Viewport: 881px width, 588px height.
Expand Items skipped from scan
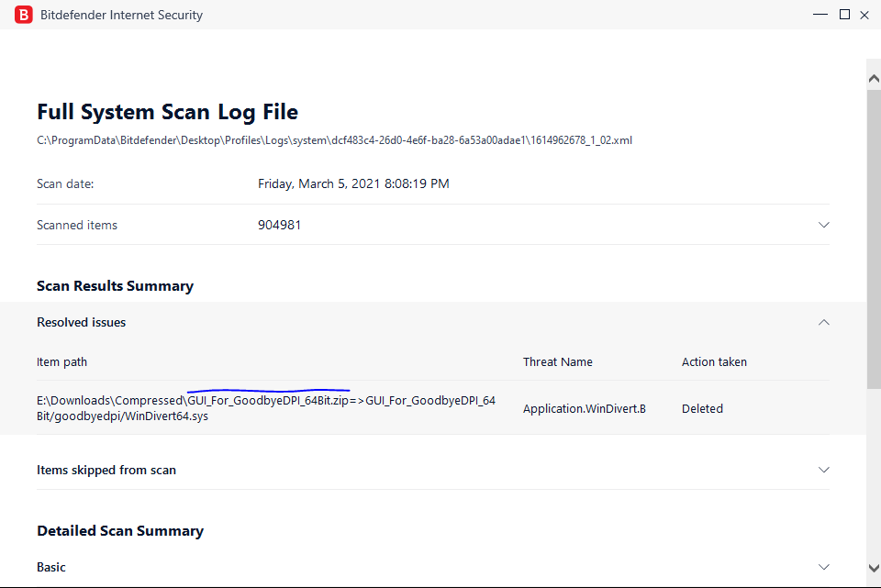coord(823,469)
